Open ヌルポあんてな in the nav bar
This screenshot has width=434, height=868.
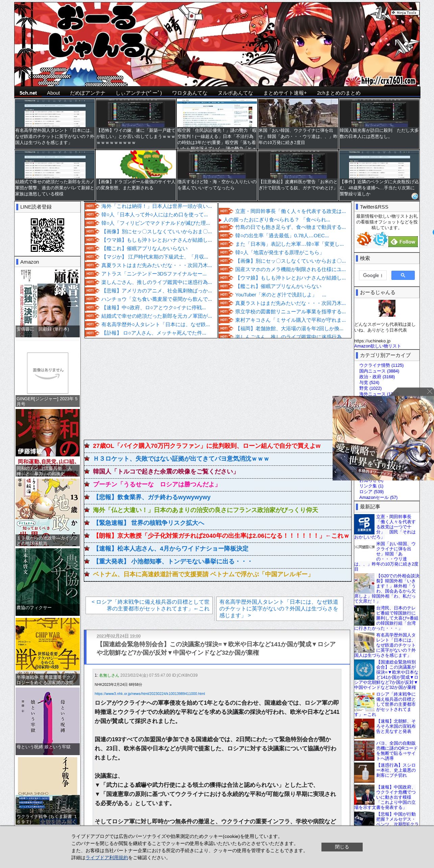pos(235,93)
